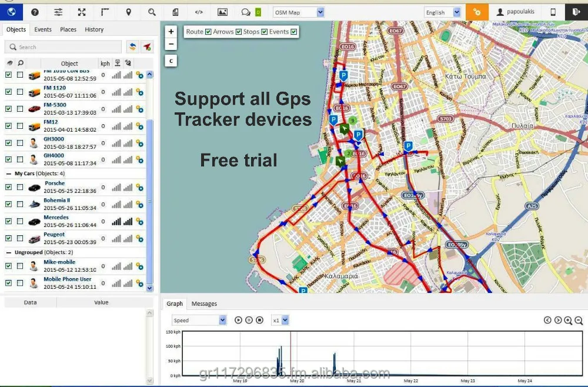Switch to the History tab

pyautogui.click(x=93, y=29)
